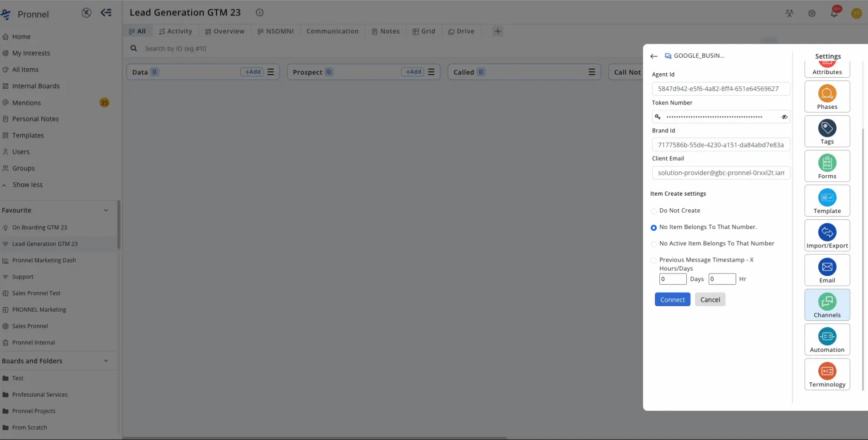Click the Agent Id field

(x=721, y=89)
